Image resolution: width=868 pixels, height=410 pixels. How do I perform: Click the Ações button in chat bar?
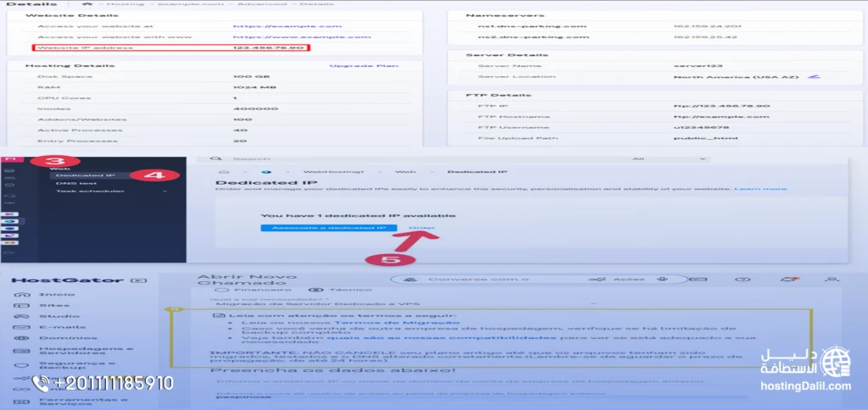pos(619,280)
